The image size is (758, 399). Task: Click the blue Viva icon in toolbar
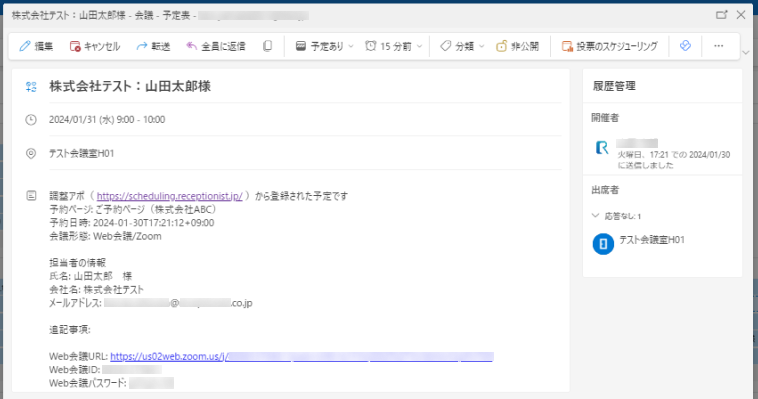click(685, 46)
